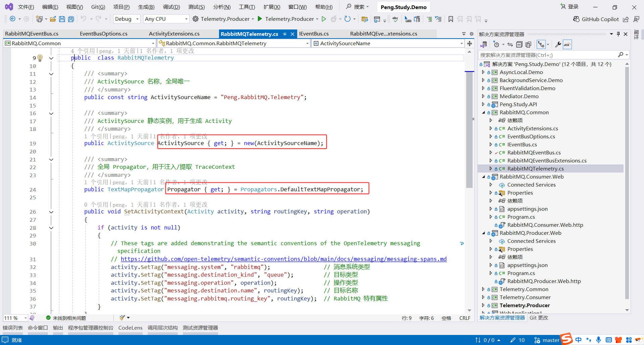Collapse all in Solution Explorer toolbar
This screenshot has height=345, width=644.
[519, 44]
